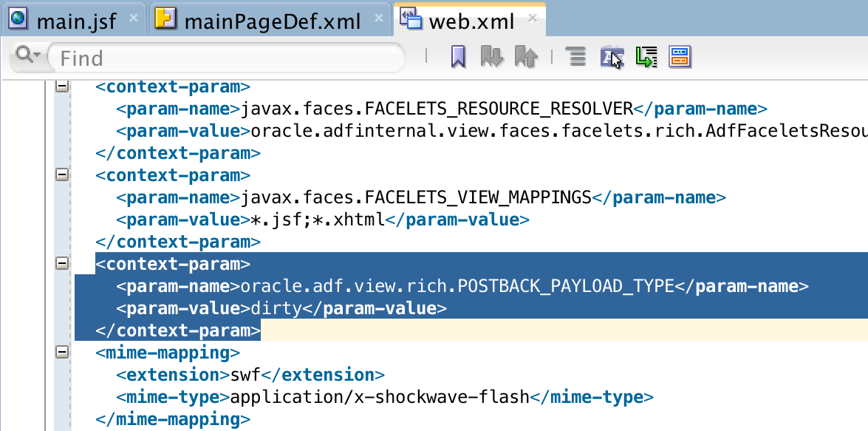Click the swf extension value
The image size is (868, 431).
(245, 375)
